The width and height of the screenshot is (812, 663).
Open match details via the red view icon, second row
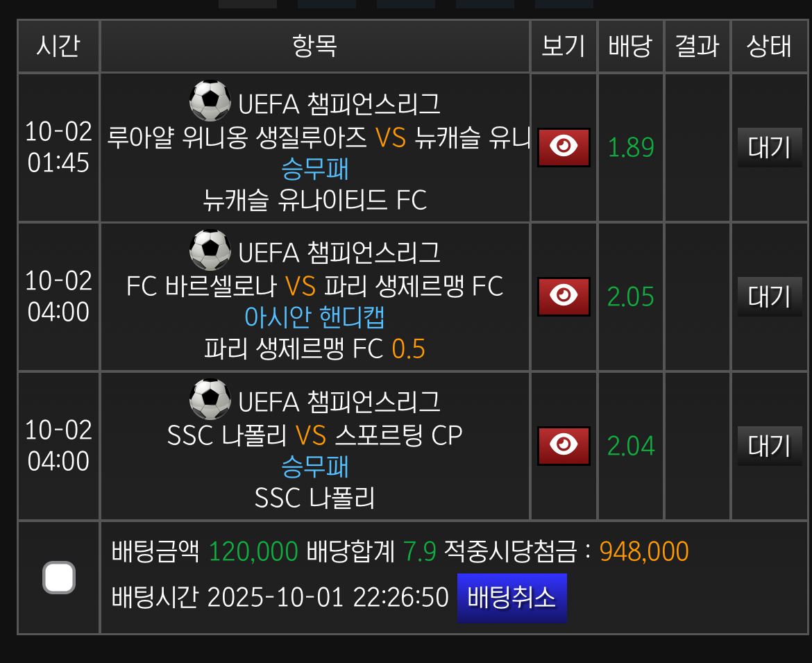(x=563, y=296)
